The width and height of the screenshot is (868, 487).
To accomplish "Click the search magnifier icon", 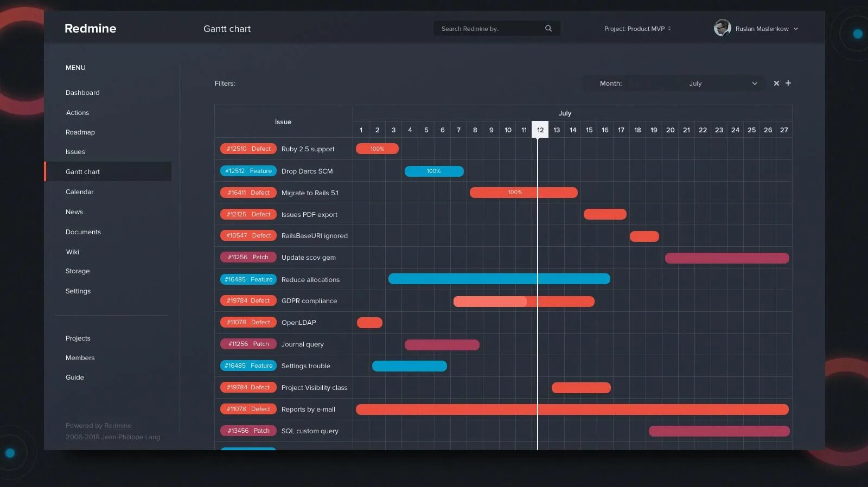I will click(548, 28).
